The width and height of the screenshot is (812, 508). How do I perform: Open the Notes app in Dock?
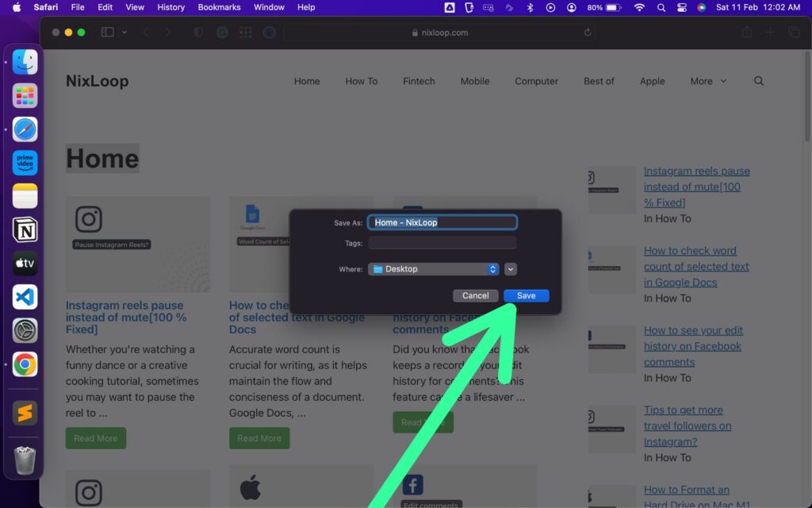25,197
